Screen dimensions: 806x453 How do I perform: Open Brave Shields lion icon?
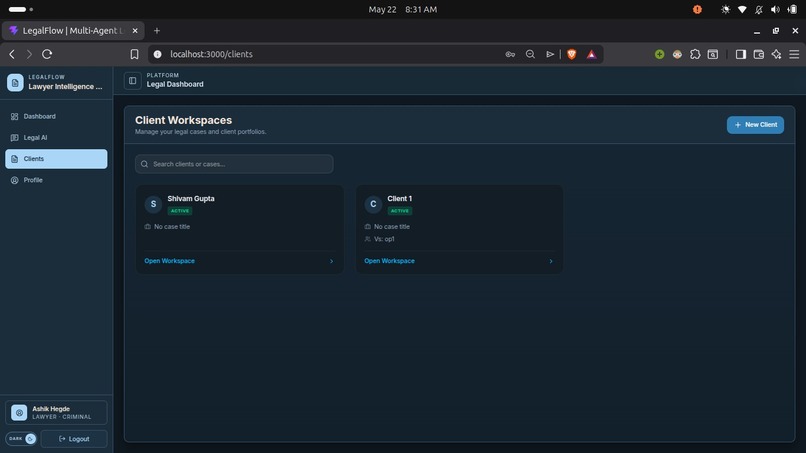(x=572, y=54)
